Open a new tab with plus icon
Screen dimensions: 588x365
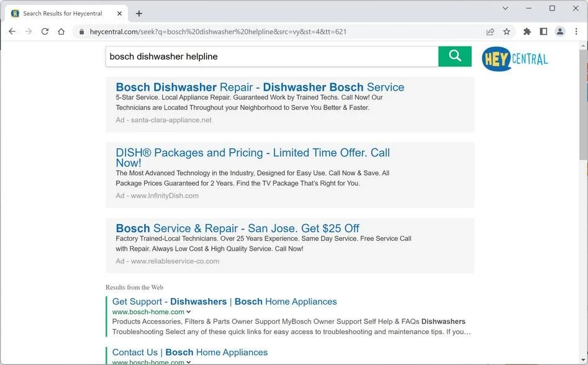138,14
